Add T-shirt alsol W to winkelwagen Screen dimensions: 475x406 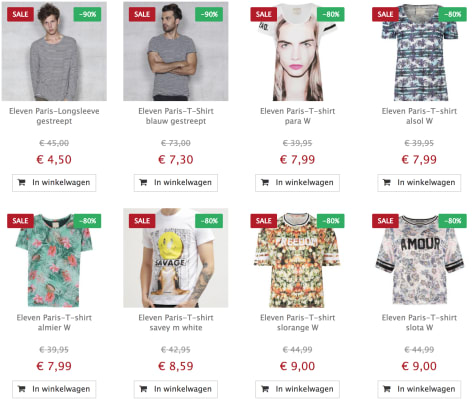point(419,183)
